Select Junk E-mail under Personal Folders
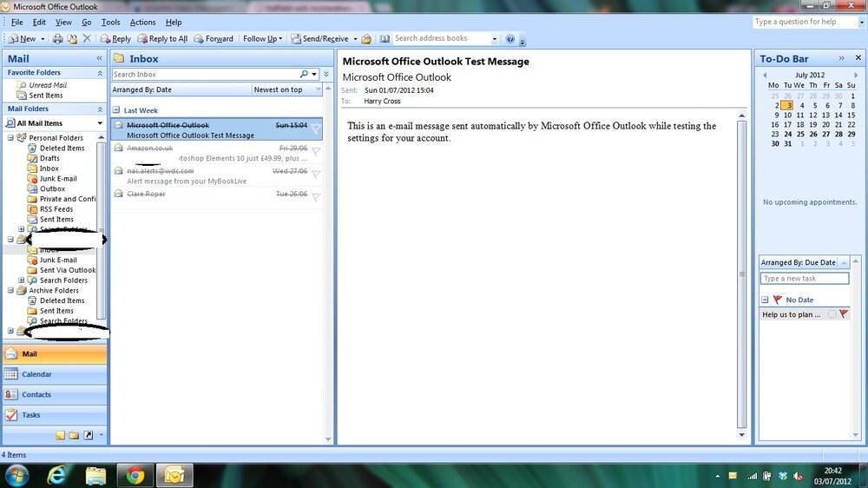The width and height of the screenshot is (868, 488). (x=58, y=178)
